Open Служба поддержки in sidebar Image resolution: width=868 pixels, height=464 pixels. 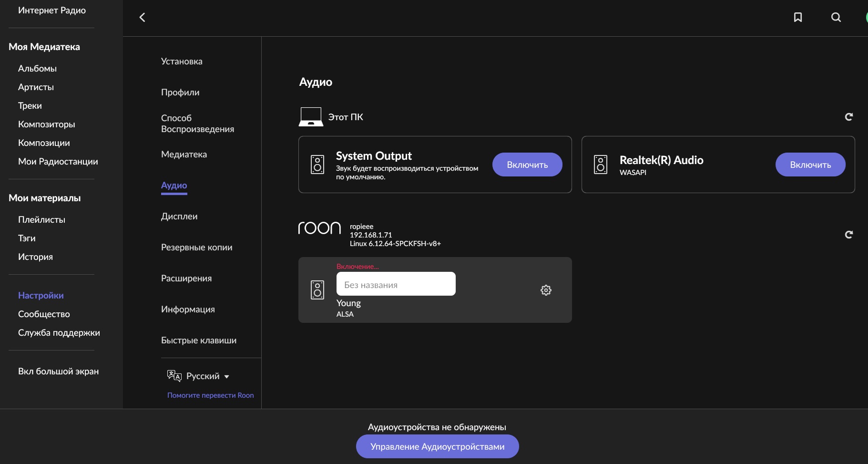(59, 333)
